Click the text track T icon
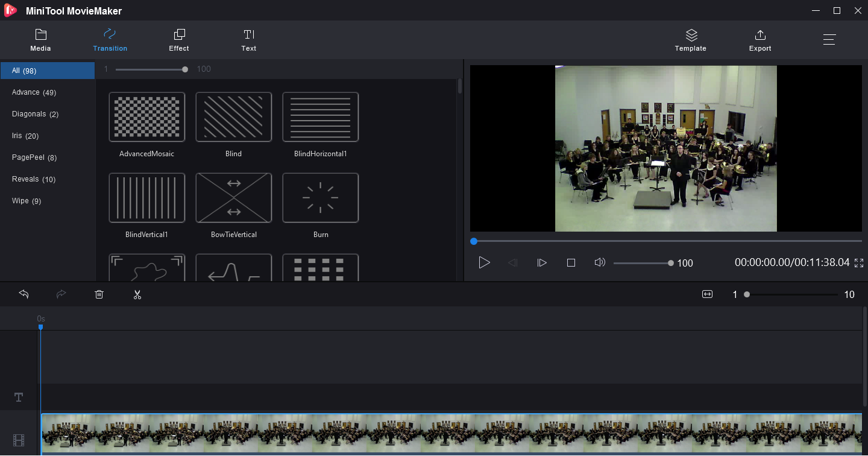The image size is (868, 456). (19, 397)
